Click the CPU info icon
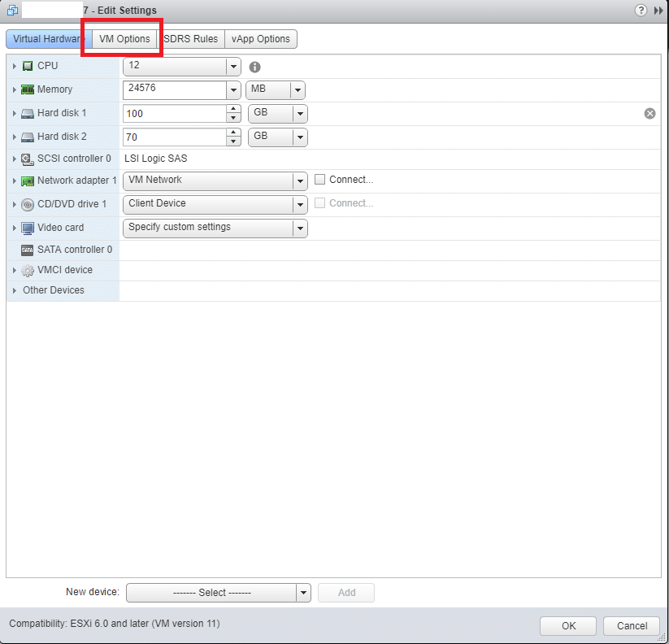Image resolution: width=669 pixels, height=644 pixels. click(x=254, y=67)
